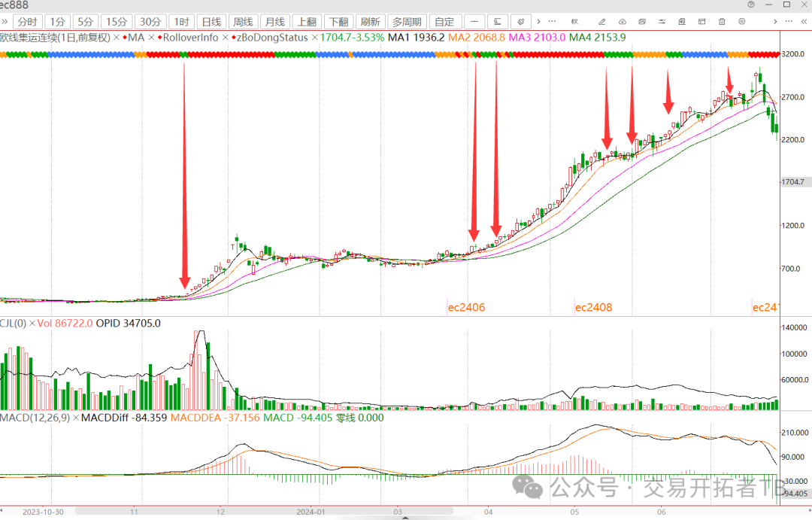Select the pencil draw tool
The image size is (812, 520).
[x=601, y=22]
